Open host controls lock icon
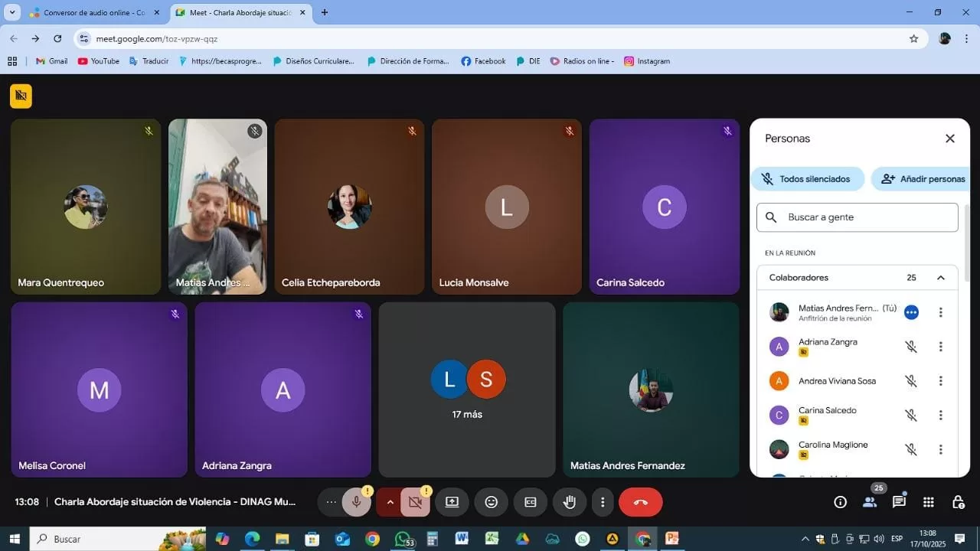The image size is (980, 551). tap(958, 502)
